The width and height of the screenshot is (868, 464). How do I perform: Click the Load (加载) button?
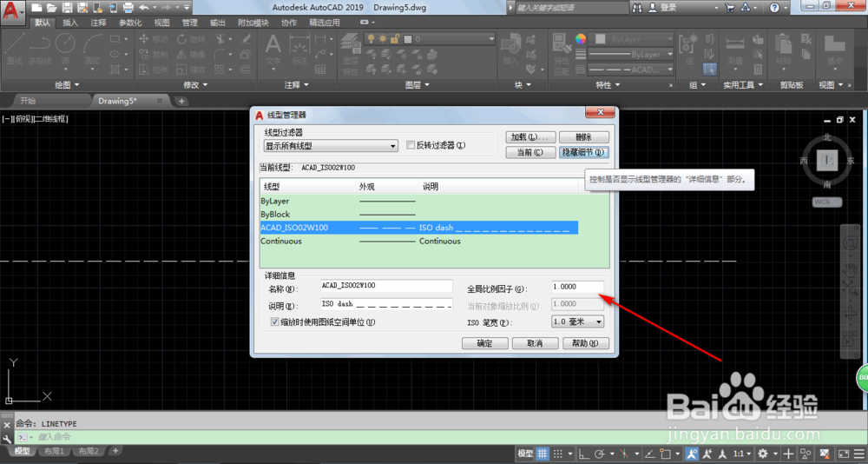pos(530,137)
